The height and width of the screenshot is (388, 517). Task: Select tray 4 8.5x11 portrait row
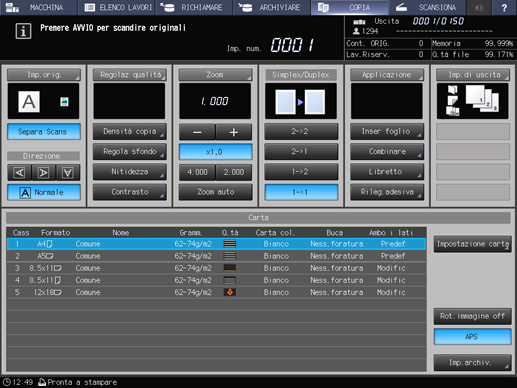pos(216,280)
